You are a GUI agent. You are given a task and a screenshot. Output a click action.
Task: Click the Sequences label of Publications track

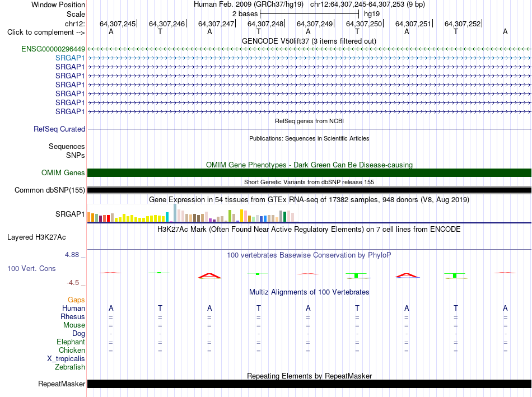click(67, 146)
